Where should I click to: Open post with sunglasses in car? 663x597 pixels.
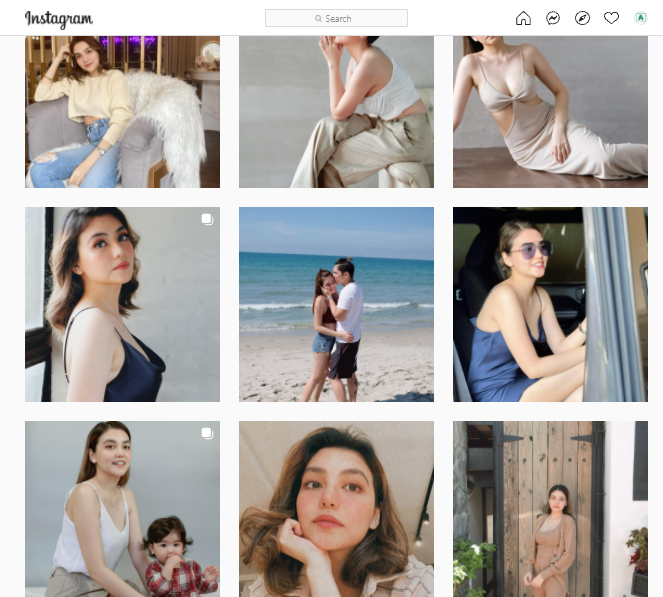(x=550, y=304)
